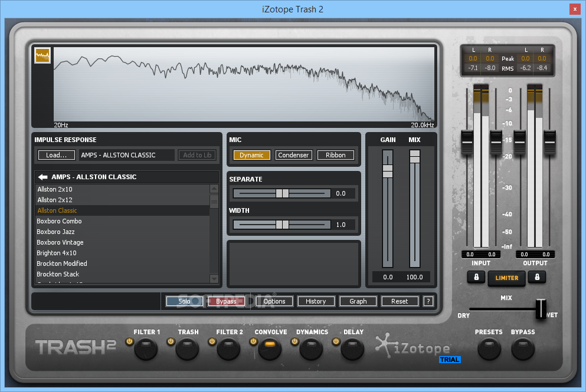Toggle Convolve module power button
This screenshot has width=586, height=392.
tap(253, 341)
